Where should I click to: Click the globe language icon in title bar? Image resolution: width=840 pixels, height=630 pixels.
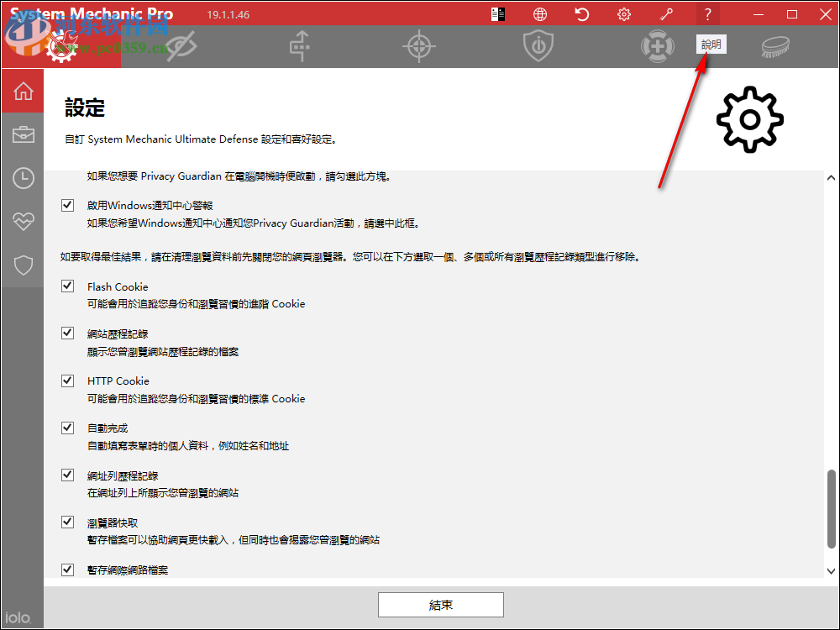point(539,14)
